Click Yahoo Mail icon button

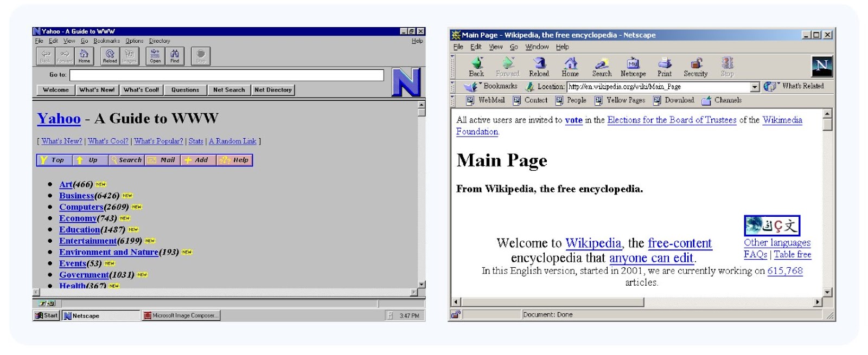163,160
